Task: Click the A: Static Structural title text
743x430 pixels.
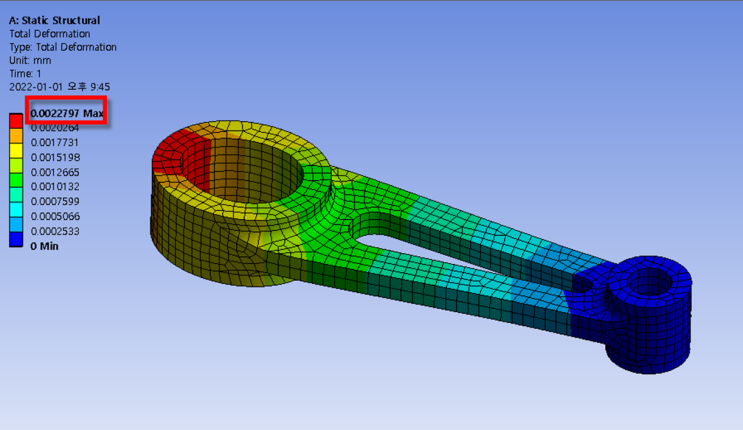Action: tap(54, 20)
